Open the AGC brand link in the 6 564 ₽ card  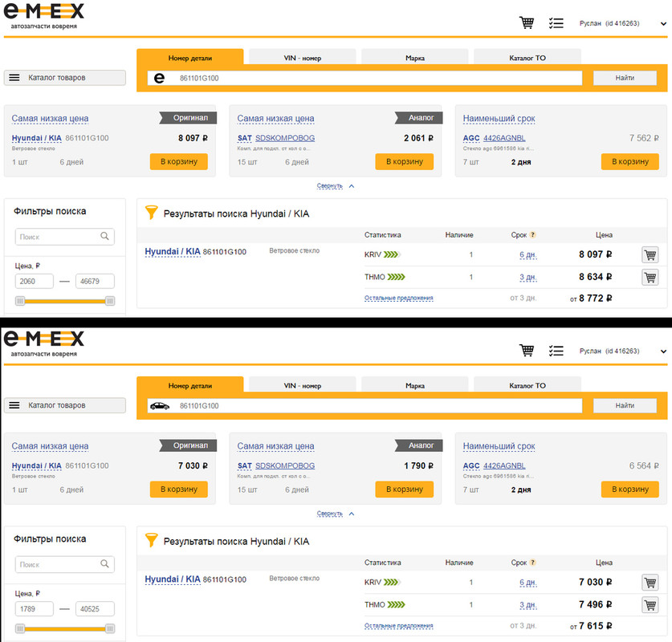pyautogui.click(x=471, y=465)
